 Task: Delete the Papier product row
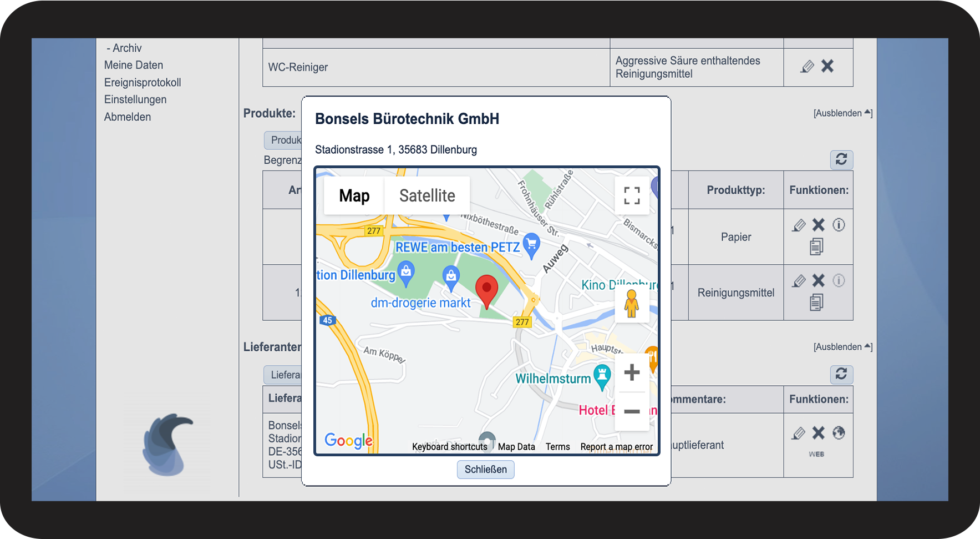(819, 225)
